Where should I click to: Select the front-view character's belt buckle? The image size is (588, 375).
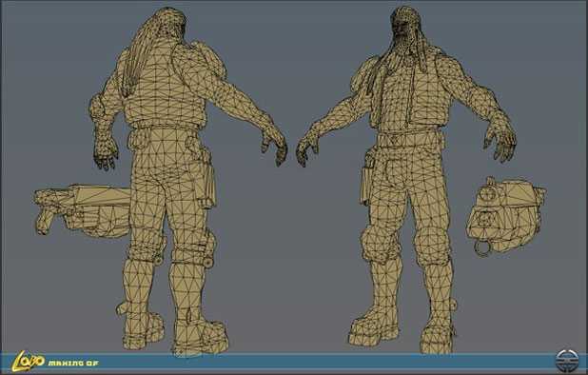tap(395, 138)
